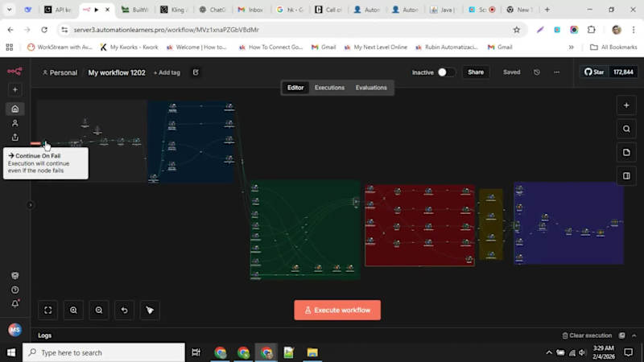Image resolution: width=644 pixels, height=362 pixels.
Task: Show hidden system tray icons
Action: tap(549, 352)
